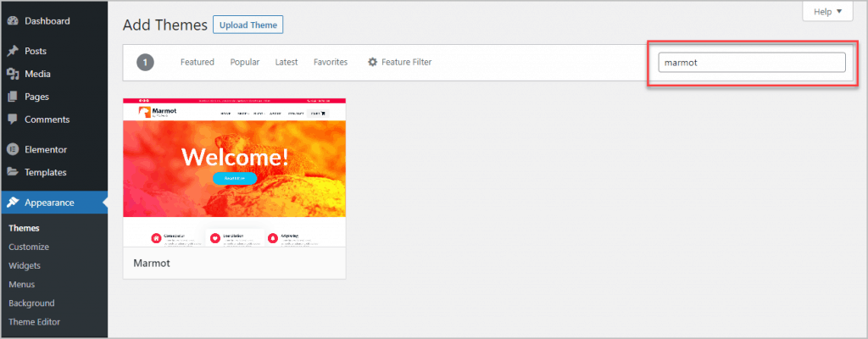Select the Comments speech bubble icon
The width and height of the screenshot is (868, 339).
point(13,120)
